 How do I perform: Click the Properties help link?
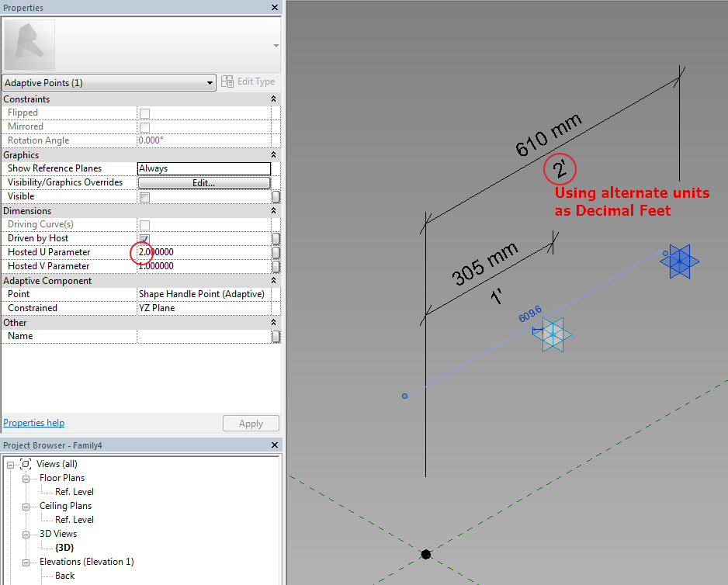click(x=33, y=423)
